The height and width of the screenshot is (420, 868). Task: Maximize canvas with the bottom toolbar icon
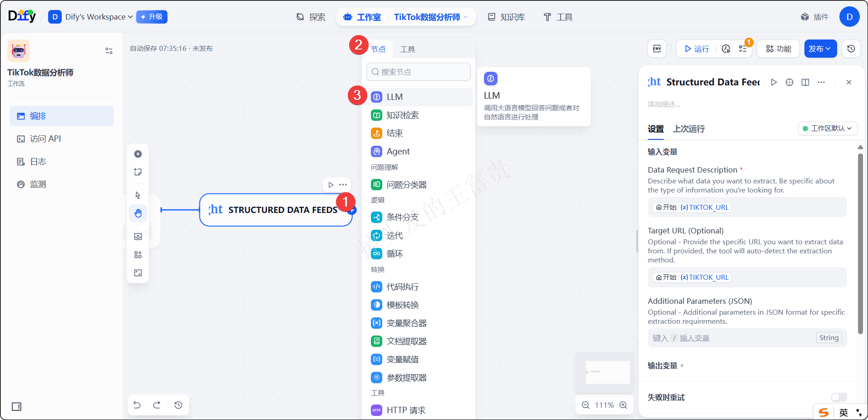point(138,273)
